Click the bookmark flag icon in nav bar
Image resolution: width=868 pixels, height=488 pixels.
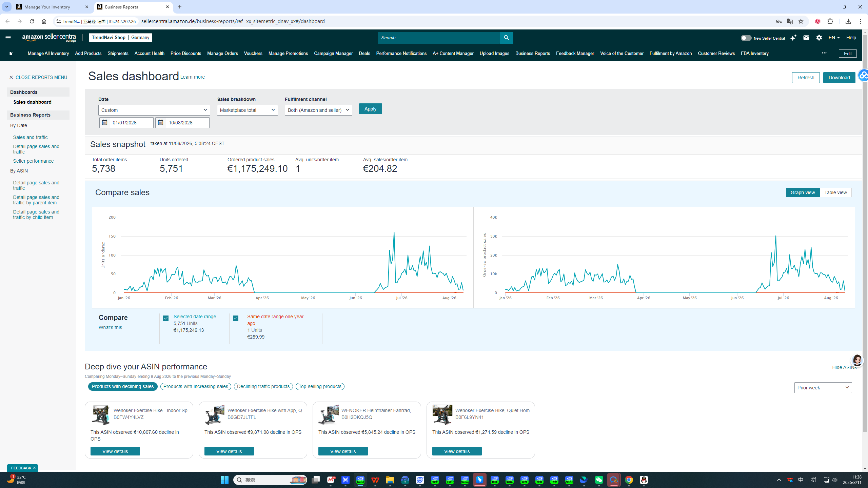coord(11,53)
